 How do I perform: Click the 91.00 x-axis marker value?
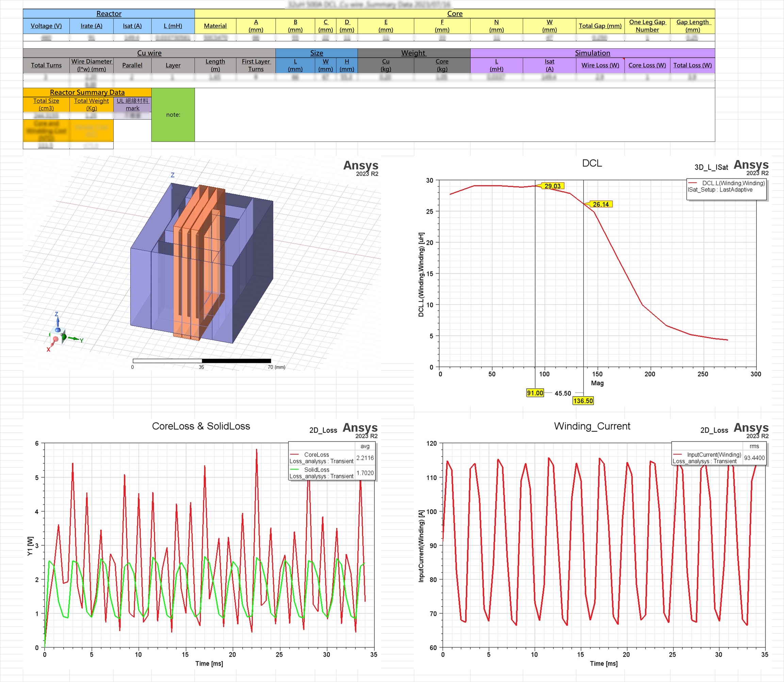535,393
